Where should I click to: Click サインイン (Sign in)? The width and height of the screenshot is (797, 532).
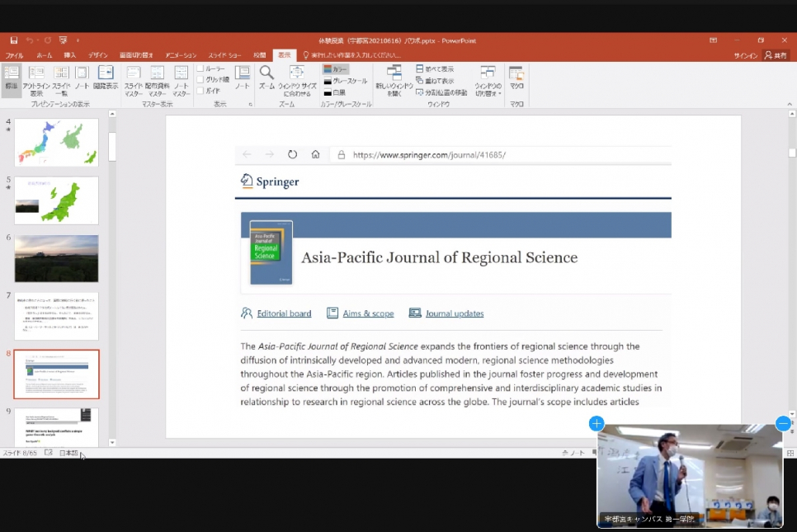coord(746,55)
